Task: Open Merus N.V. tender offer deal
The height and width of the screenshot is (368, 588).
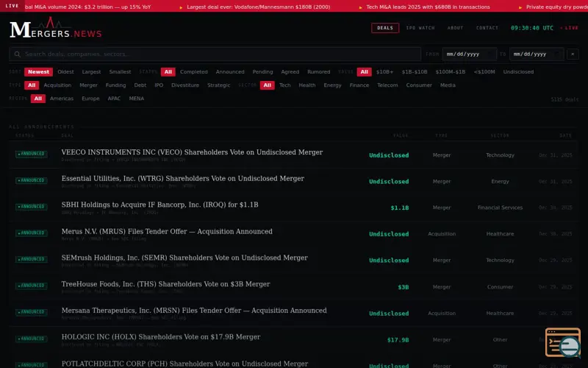Action: (x=167, y=231)
